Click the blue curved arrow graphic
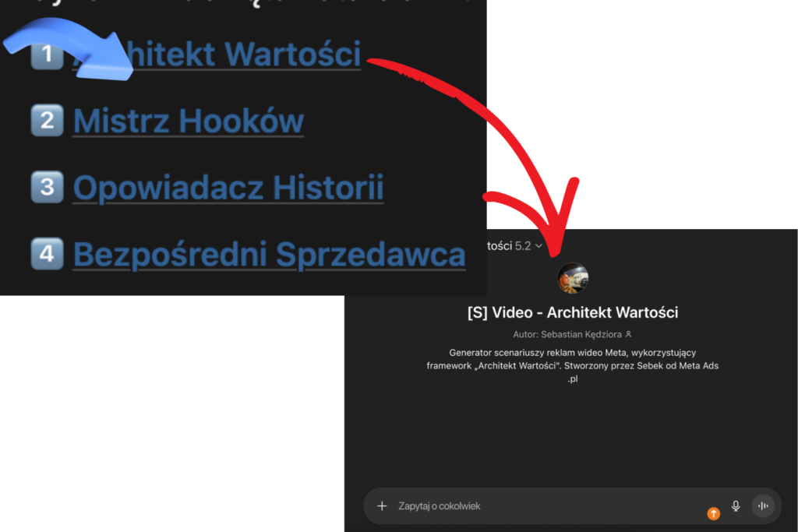The height and width of the screenshot is (532, 798). 69,48
